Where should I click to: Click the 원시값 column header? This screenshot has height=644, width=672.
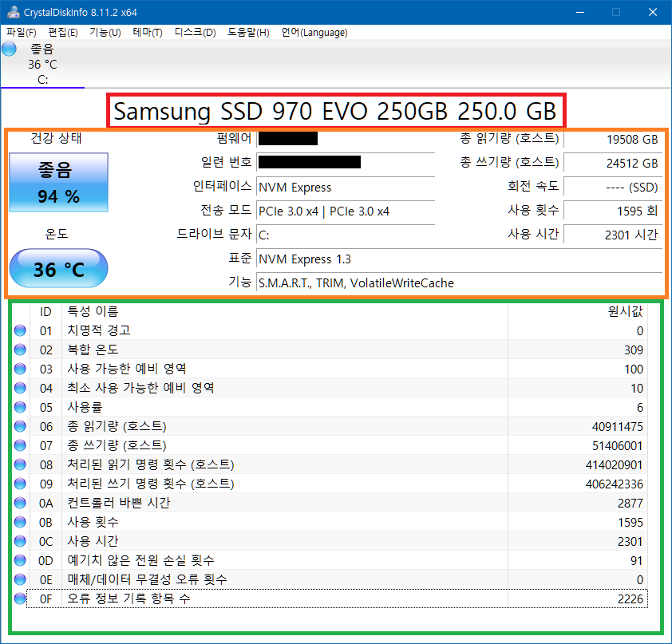[578, 311]
